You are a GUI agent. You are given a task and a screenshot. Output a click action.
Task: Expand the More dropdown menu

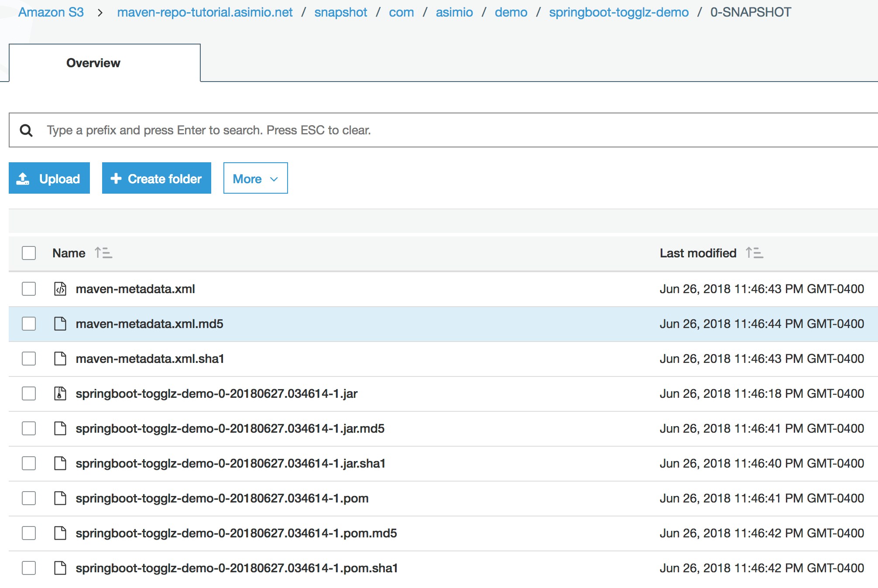click(x=255, y=178)
